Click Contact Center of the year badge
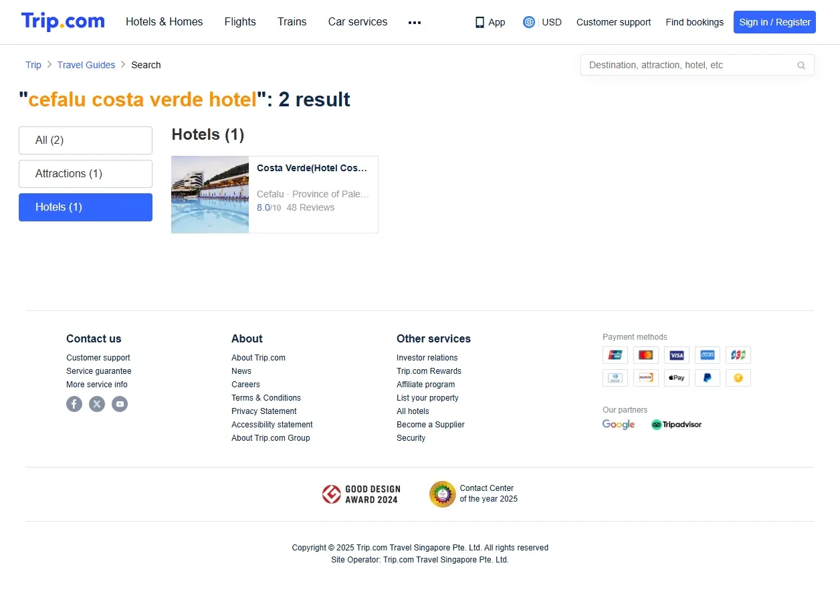840x616 pixels. 474,494
